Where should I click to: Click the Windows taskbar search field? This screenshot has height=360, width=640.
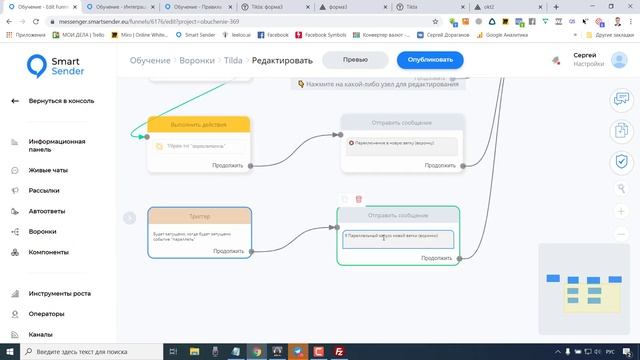[91, 351]
